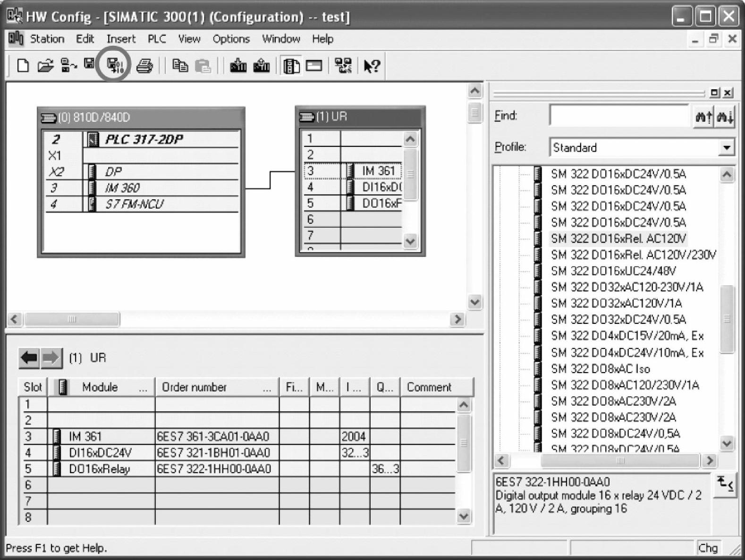
Task: Open the View menu
Action: (189, 39)
